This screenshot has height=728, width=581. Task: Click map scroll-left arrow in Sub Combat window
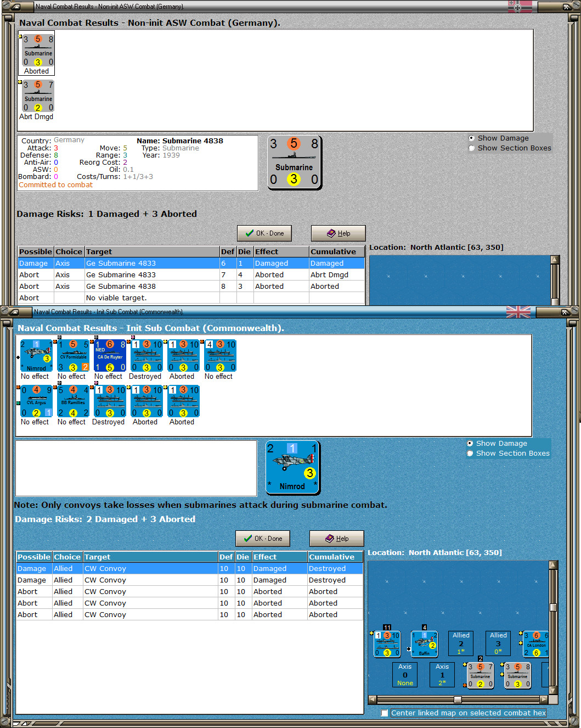click(x=373, y=699)
